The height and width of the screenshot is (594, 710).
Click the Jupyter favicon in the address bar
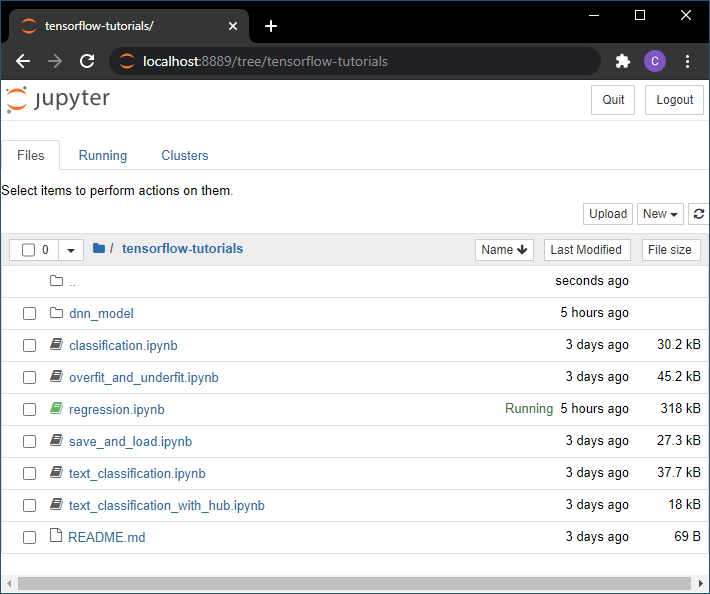pos(127,61)
